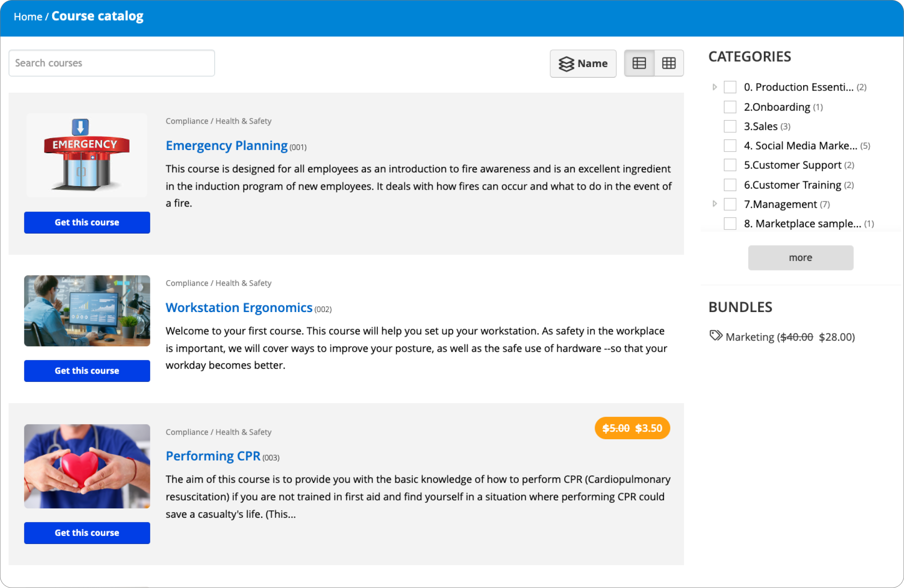The width and height of the screenshot is (904, 588).
Task: Get the Performing CPR course
Action: pos(87,533)
